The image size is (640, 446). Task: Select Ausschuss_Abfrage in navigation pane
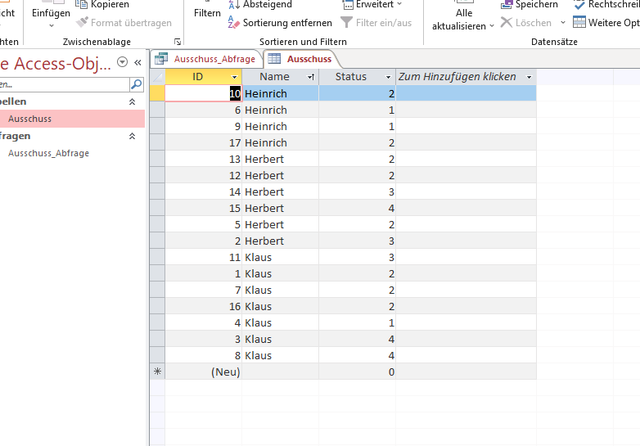[49, 153]
